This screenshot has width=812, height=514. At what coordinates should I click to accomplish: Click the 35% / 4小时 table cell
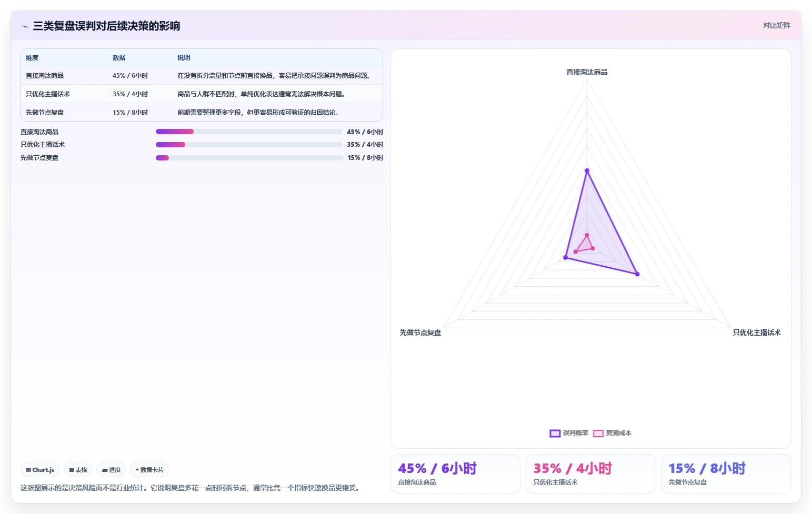[130, 94]
